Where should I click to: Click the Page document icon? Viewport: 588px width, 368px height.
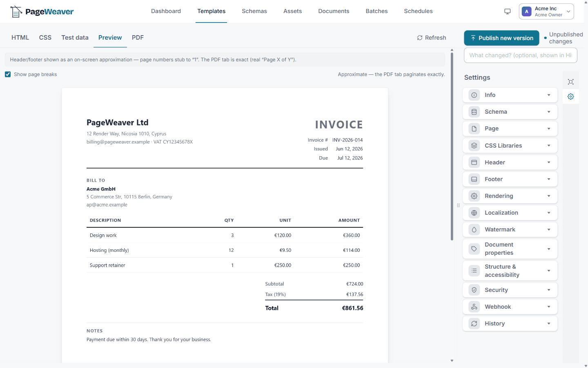[474, 128]
